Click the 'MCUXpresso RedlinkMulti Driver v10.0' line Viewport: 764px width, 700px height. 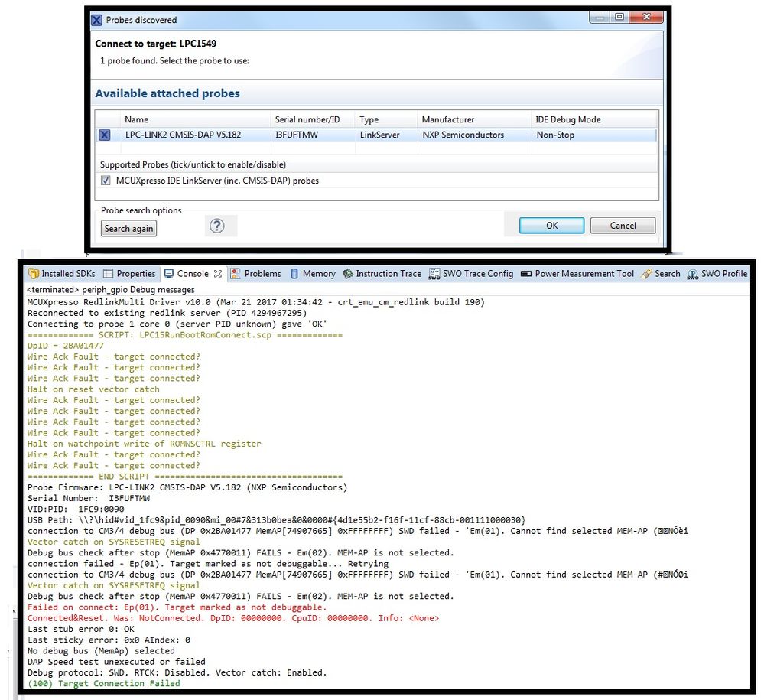click(x=255, y=301)
